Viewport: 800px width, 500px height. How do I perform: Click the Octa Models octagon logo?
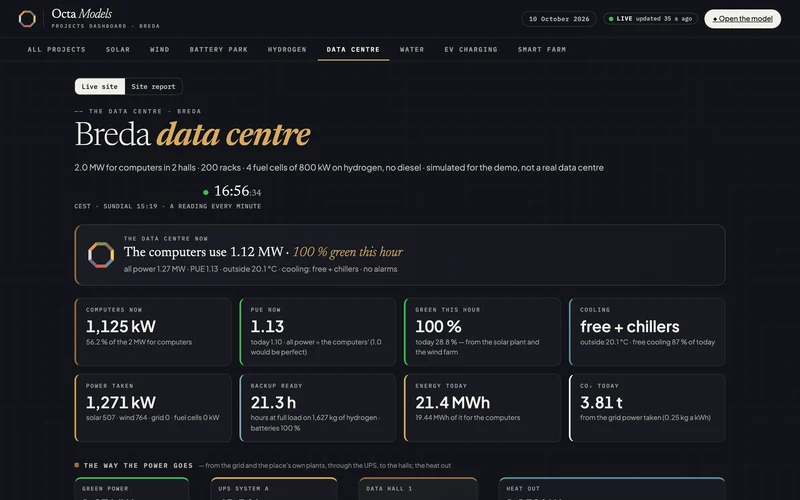click(27, 19)
